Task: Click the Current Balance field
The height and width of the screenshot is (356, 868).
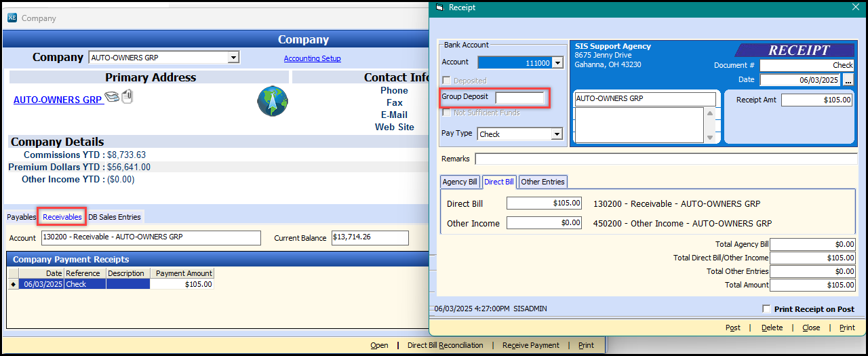Action: point(370,237)
